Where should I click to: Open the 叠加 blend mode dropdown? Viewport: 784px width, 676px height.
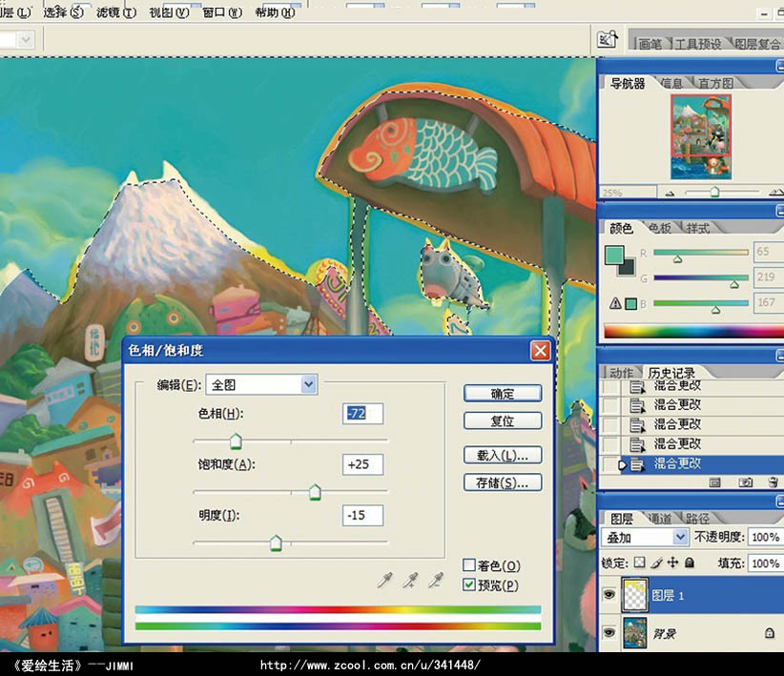pyautogui.click(x=644, y=538)
